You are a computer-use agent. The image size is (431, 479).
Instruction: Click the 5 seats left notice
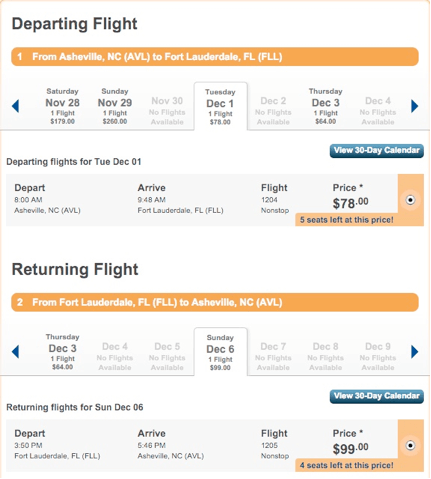(x=347, y=220)
